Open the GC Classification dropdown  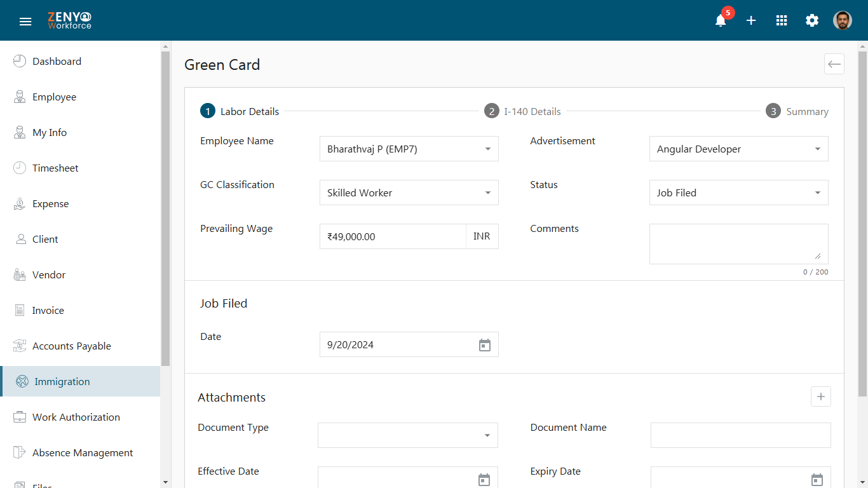[x=409, y=193]
